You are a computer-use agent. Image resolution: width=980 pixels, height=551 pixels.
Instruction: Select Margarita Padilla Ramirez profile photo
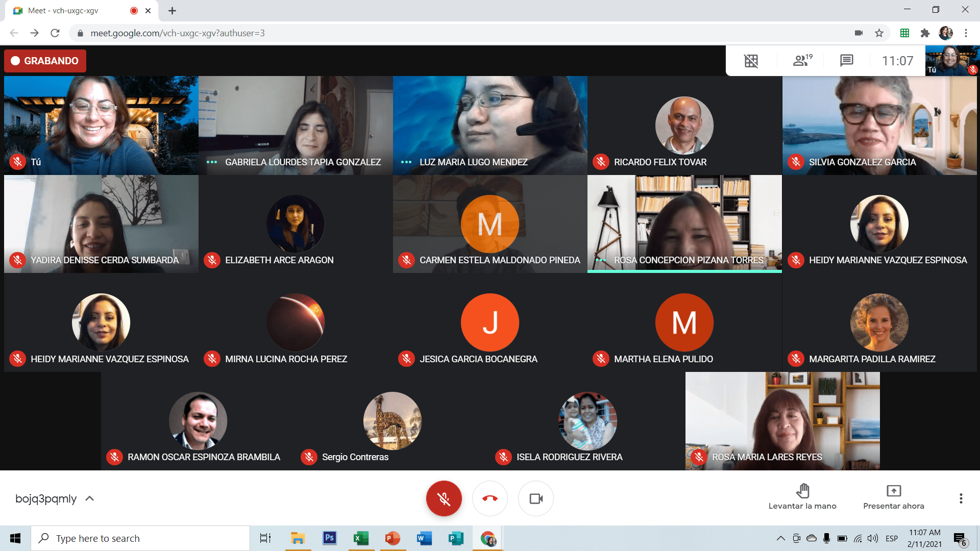point(879,322)
